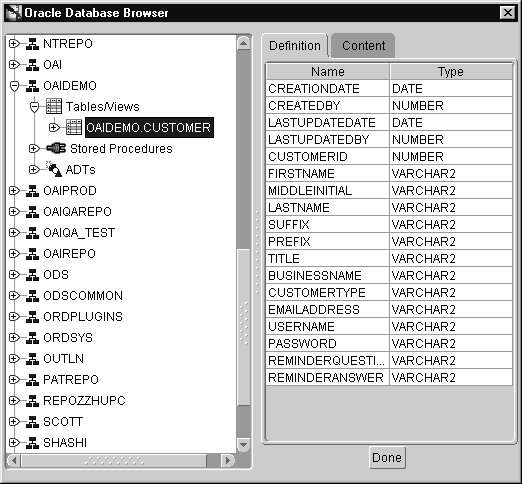Image resolution: width=522 pixels, height=484 pixels.
Task: Click the OAI schema icon
Action: [x=32, y=65]
